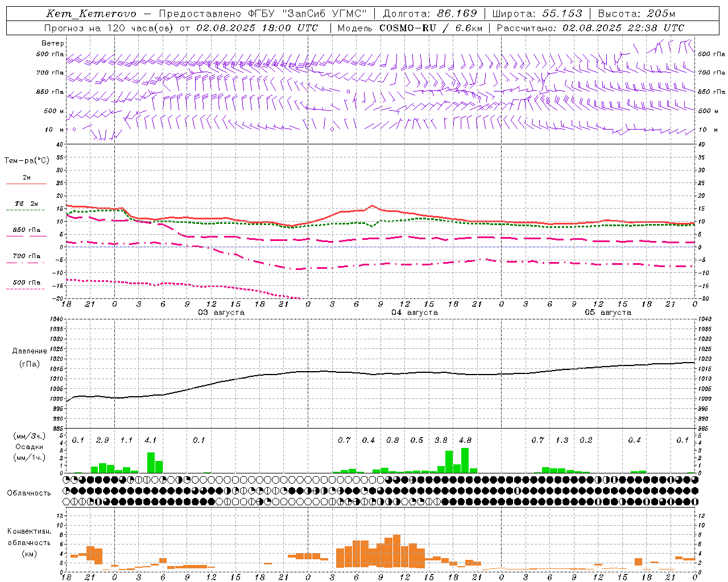Select the (мм/1ч.) unit label
The height and width of the screenshot is (582, 728).
pyautogui.click(x=30, y=458)
